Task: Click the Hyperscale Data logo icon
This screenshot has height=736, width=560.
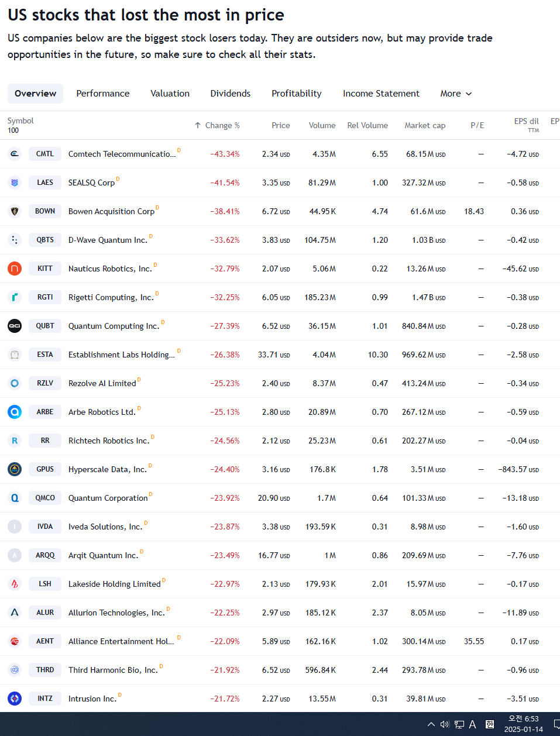Action: point(15,469)
